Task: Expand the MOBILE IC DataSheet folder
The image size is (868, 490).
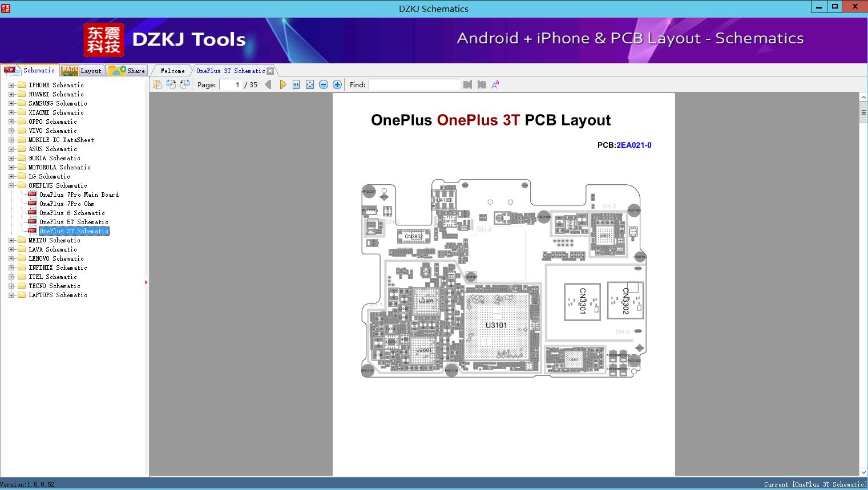Action: click(x=11, y=140)
